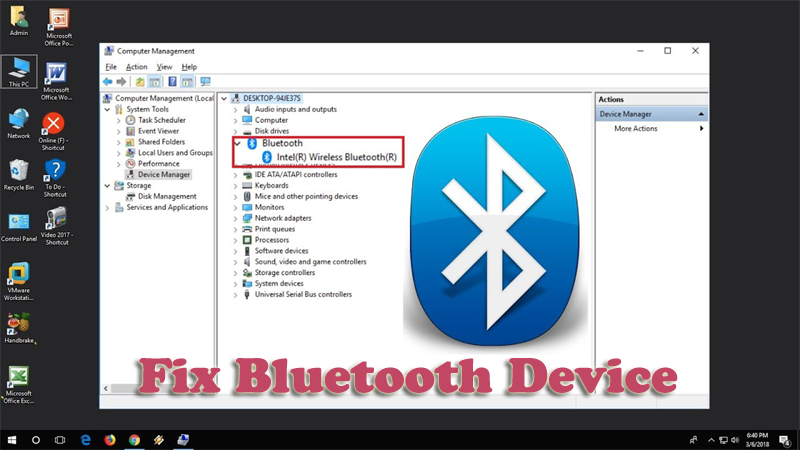Select Processors device category
Viewport: 800px width, 450px height.
[272, 240]
